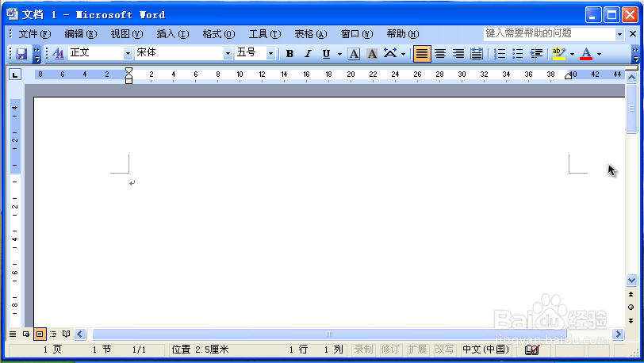Click the Previous Page double-arrow button
The image size is (644, 363).
coord(631,294)
